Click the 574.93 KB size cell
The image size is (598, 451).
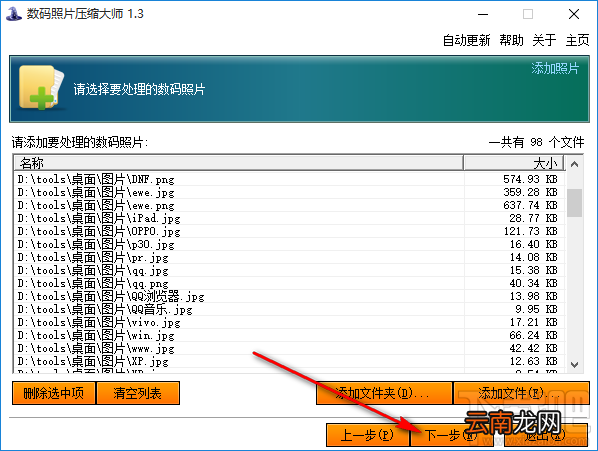(x=530, y=179)
